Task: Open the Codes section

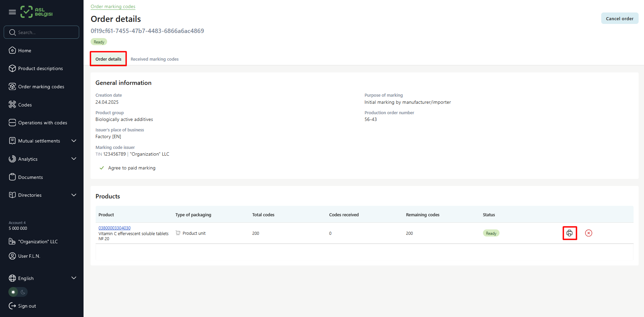Action: [x=25, y=105]
